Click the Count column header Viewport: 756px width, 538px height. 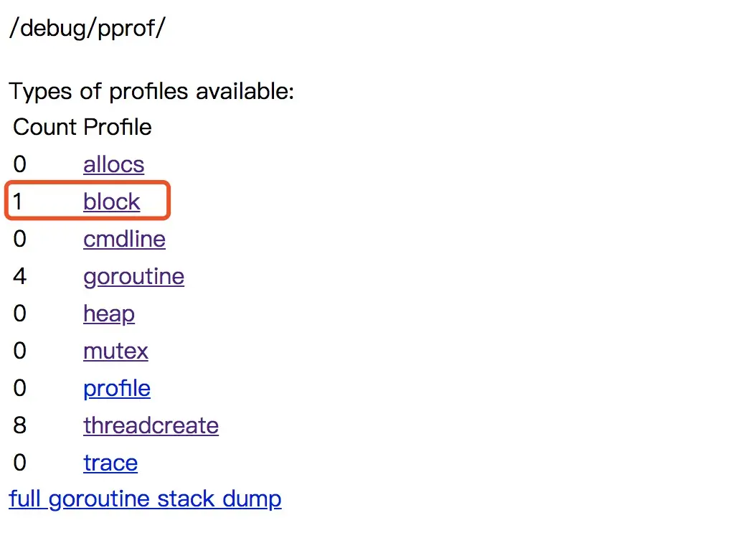click(44, 128)
